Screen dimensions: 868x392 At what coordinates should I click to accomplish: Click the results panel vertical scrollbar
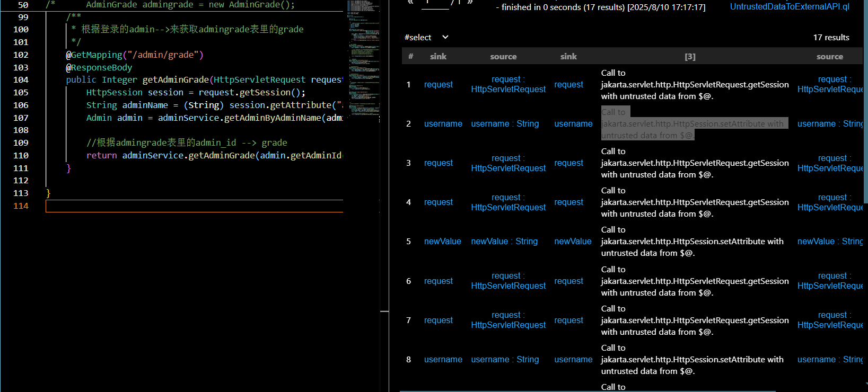pos(865,106)
